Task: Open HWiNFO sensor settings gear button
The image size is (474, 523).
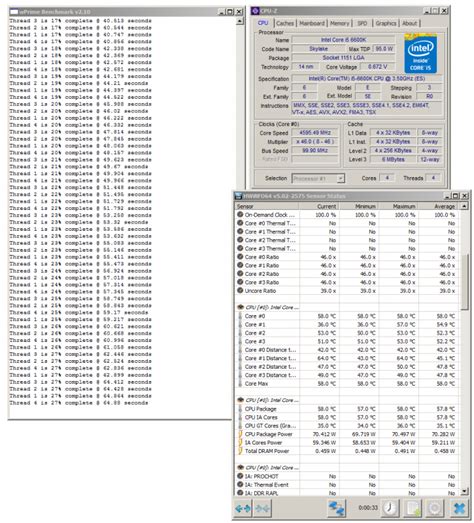Action: [435, 508]
